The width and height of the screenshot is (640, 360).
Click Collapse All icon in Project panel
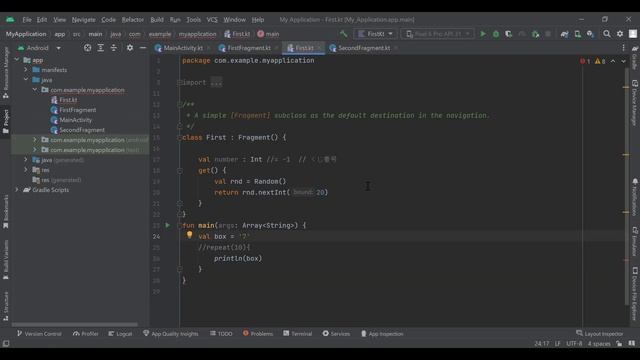(x=113, y=48)
